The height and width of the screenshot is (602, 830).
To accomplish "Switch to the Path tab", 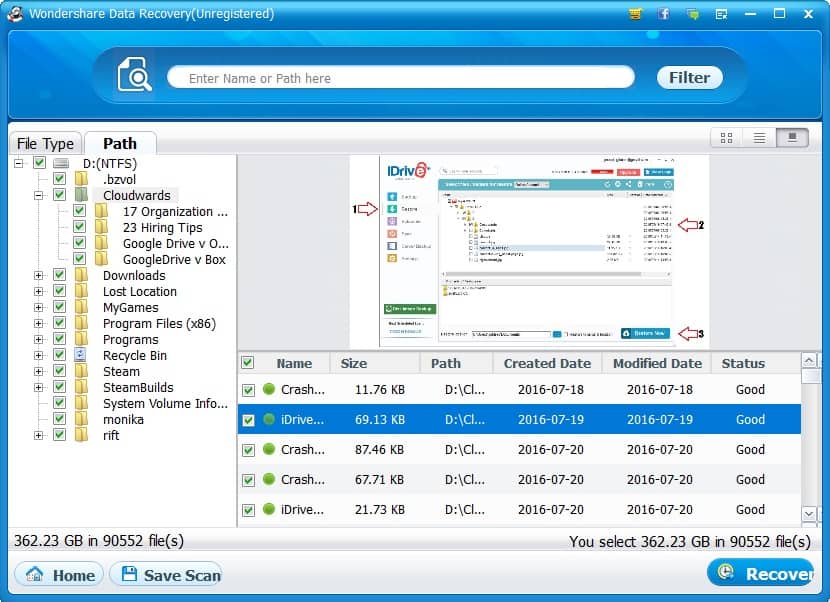I will [x=120, y=143].
